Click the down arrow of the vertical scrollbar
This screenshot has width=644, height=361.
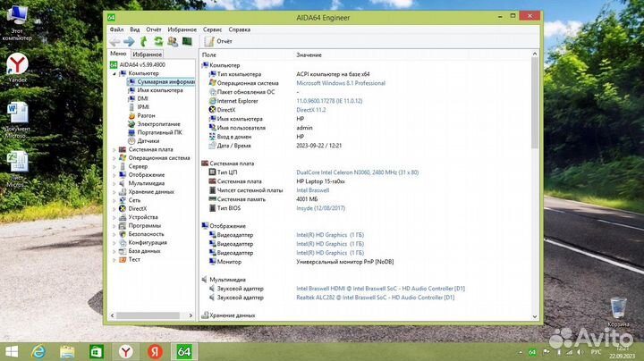(x=534, y=316)
